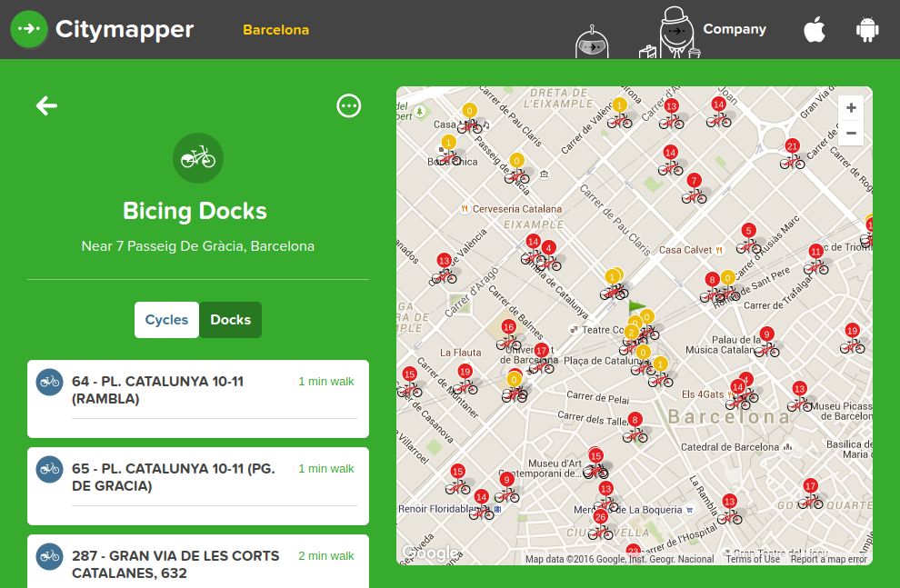Select the 9 marker near Palau de la Música
The width and height of the screenshot is (900, 588).
tap(767, 342)
